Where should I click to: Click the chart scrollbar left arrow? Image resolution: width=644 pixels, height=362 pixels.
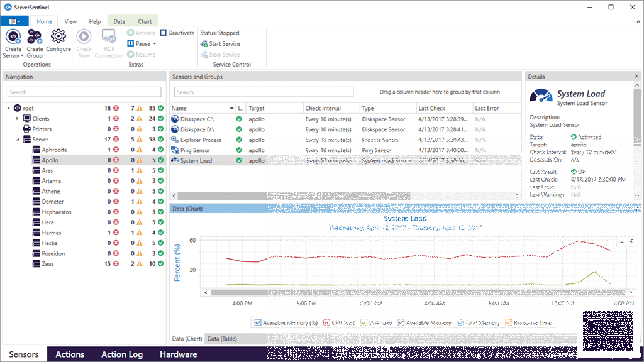point(204,292)
